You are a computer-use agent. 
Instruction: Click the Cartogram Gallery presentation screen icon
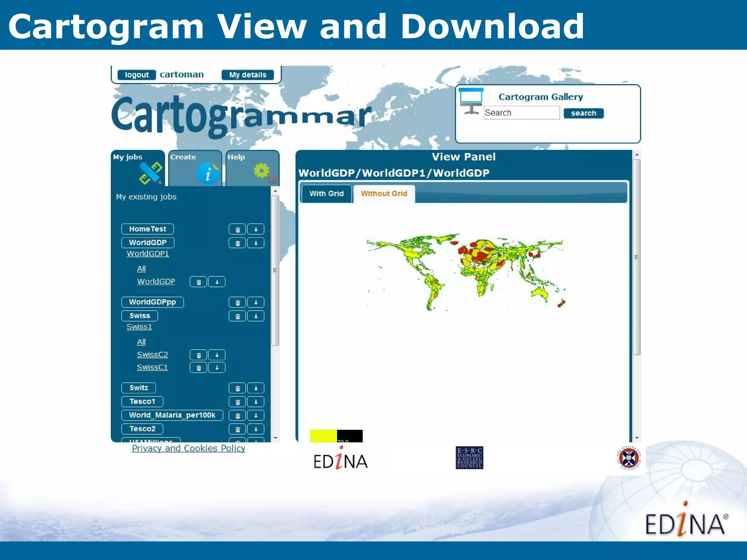pos(471,101)
